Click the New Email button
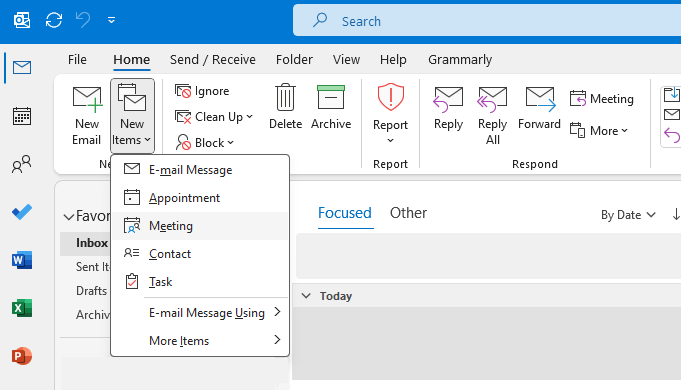This screenshot has height=390, width=681. (x=86, y=115)
